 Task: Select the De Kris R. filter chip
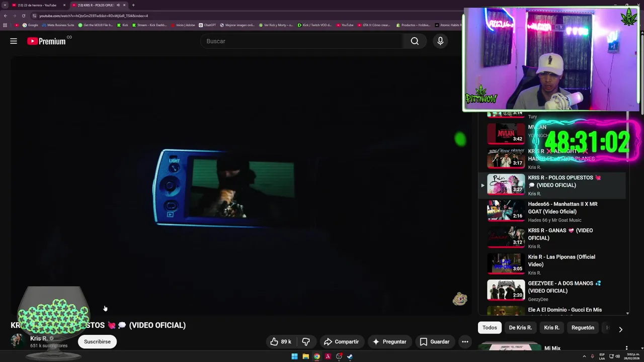tap(520, 328)
